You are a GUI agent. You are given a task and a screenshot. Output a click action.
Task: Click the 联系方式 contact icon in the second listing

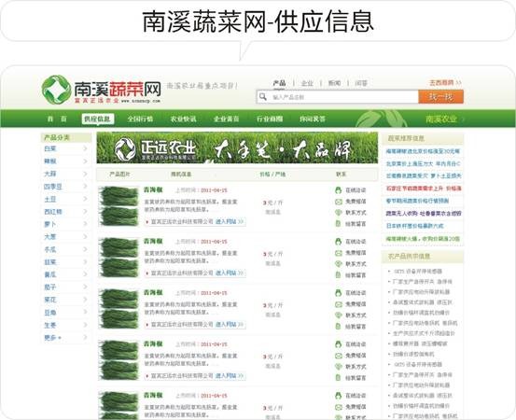[339, 264]
